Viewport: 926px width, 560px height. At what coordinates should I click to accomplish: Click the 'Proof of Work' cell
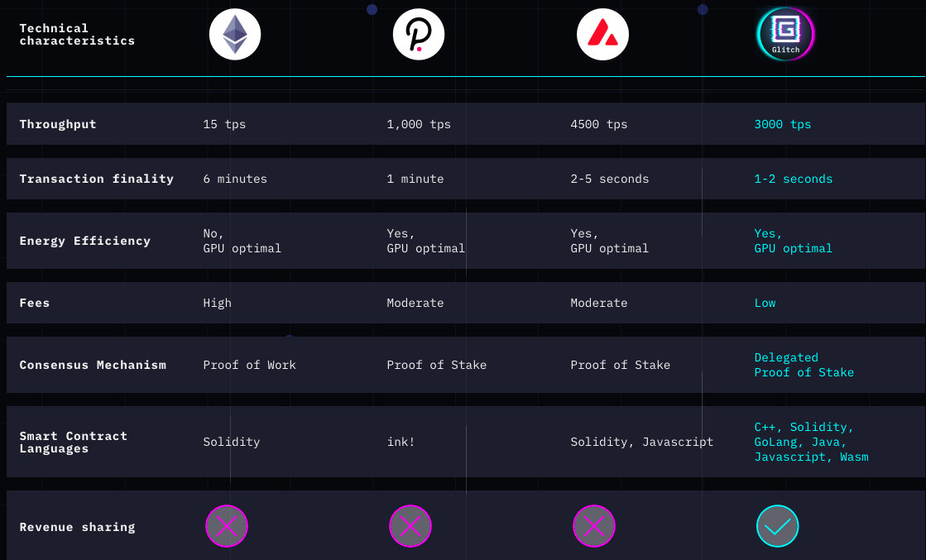(249, 365)
